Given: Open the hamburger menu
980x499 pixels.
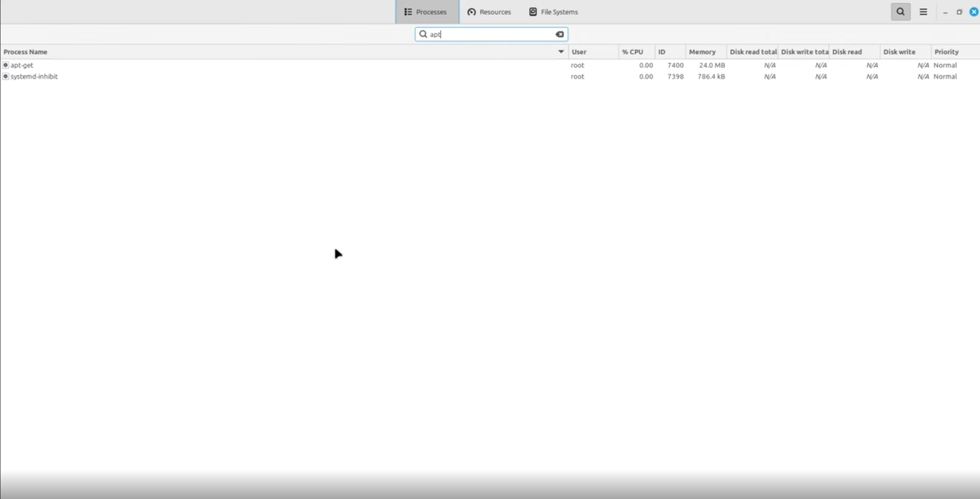Looking at the screenshot, I should (x=924, y=12).
